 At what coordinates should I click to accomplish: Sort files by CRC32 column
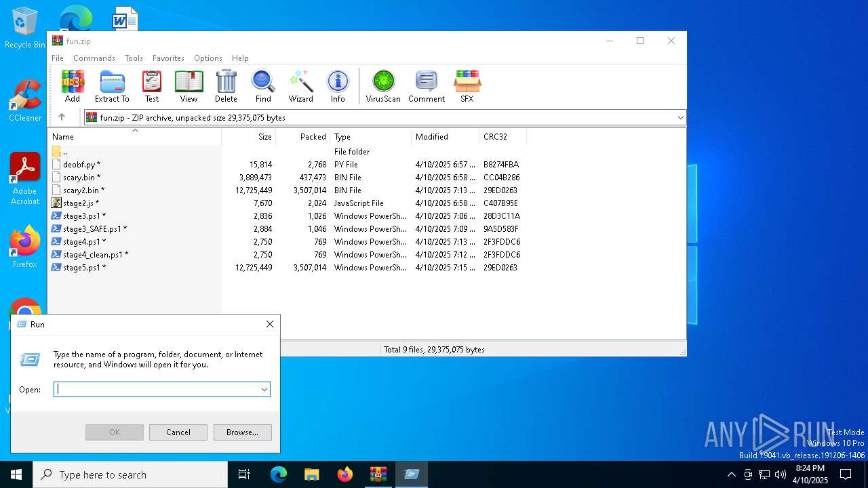(503, 137)
